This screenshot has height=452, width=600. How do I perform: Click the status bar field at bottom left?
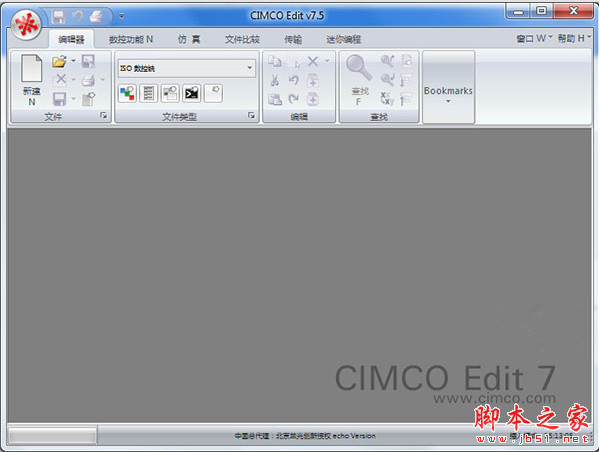tap(52, 436)
